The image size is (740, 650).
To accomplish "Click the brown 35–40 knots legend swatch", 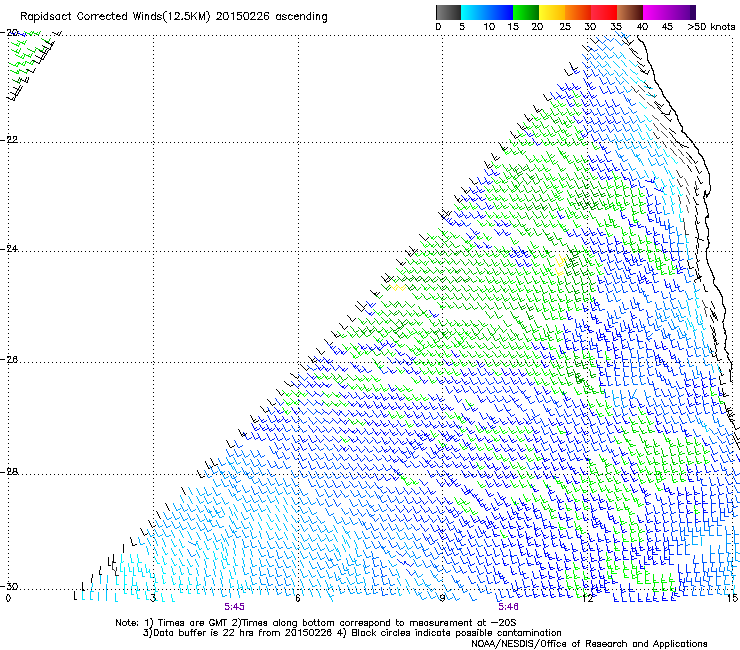I will pyautogui.click(x=630, y=12).
